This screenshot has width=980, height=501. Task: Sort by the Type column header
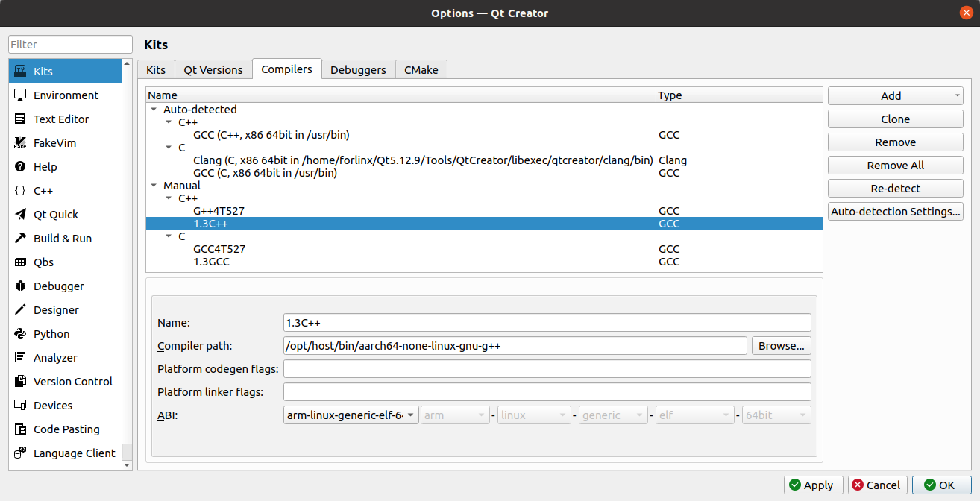pos(739,95)
